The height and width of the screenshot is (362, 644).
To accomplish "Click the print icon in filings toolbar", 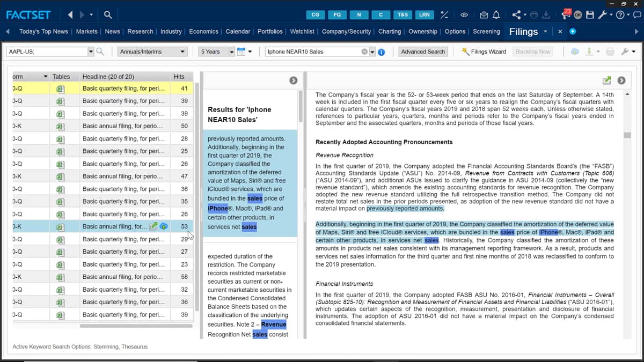I will [610, 51].
